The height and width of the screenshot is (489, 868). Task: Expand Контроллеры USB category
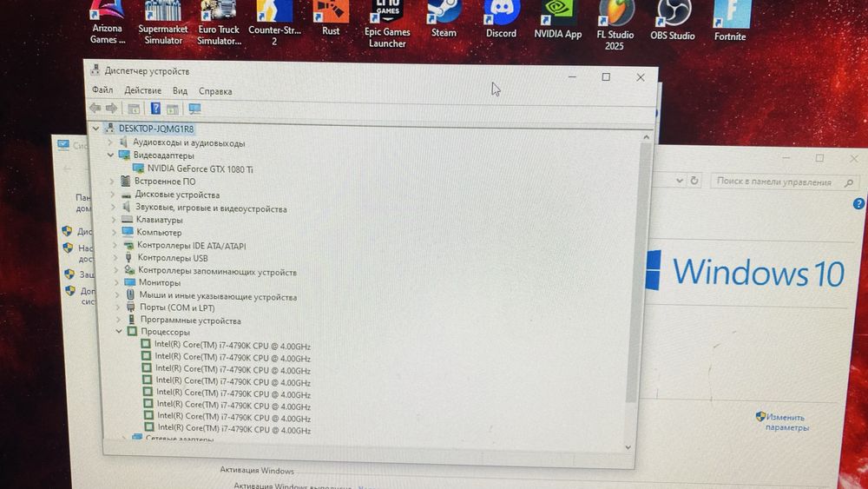(115, 257)
